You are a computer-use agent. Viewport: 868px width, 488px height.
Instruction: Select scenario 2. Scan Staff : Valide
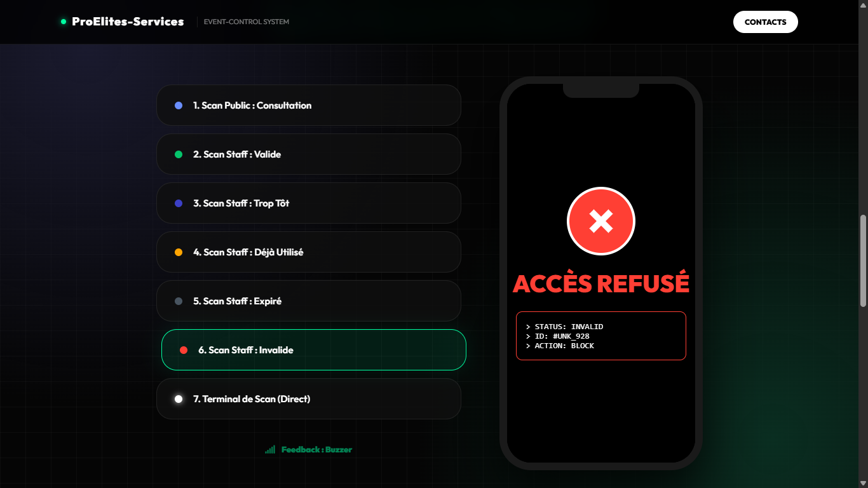tap(309, 154)
